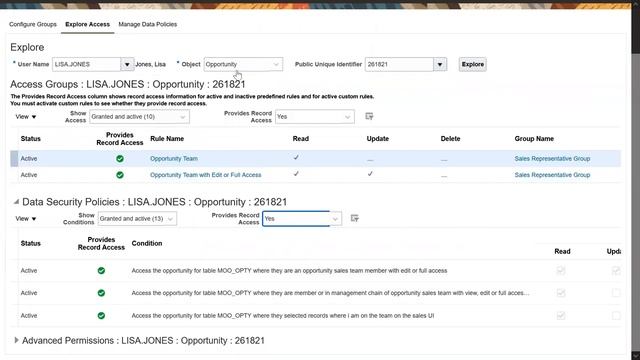
Task: Open the User Name dropdown arrow
Action: click(127, 64)
